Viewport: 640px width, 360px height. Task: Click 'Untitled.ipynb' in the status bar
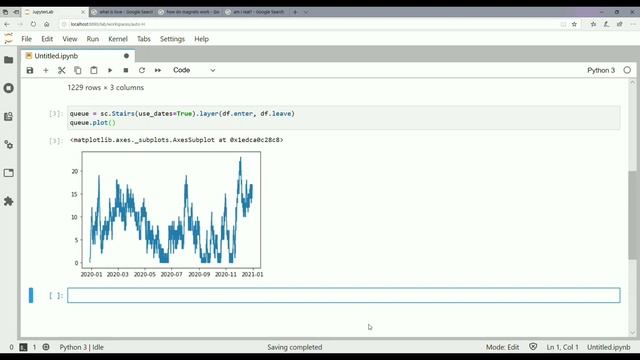click(609, 347)
